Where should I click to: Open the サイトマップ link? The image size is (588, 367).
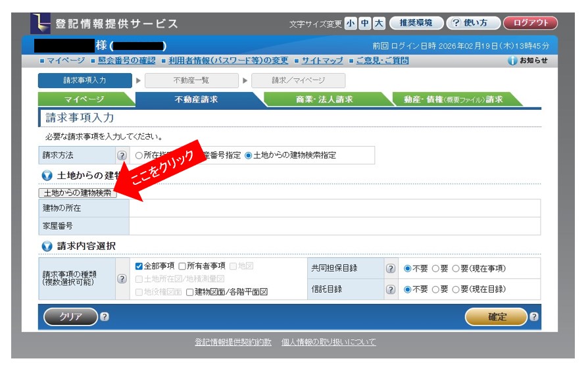click(322, 61)
